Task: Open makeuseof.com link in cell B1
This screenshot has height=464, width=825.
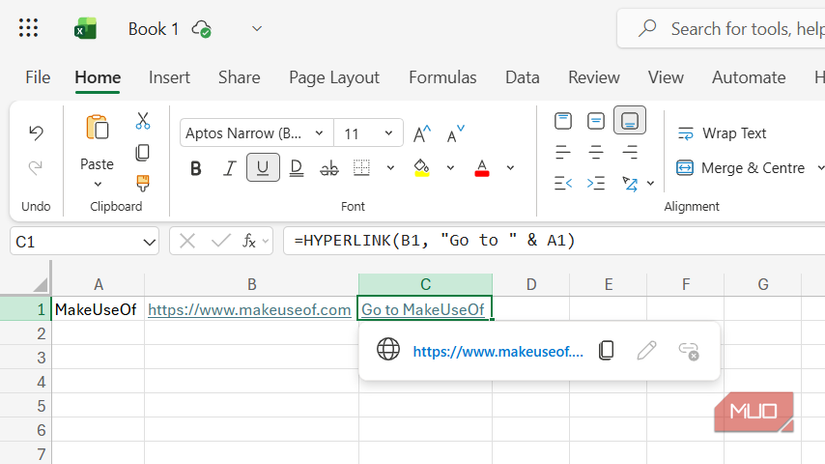Action: pyautogui.click(x=249, y=310)
